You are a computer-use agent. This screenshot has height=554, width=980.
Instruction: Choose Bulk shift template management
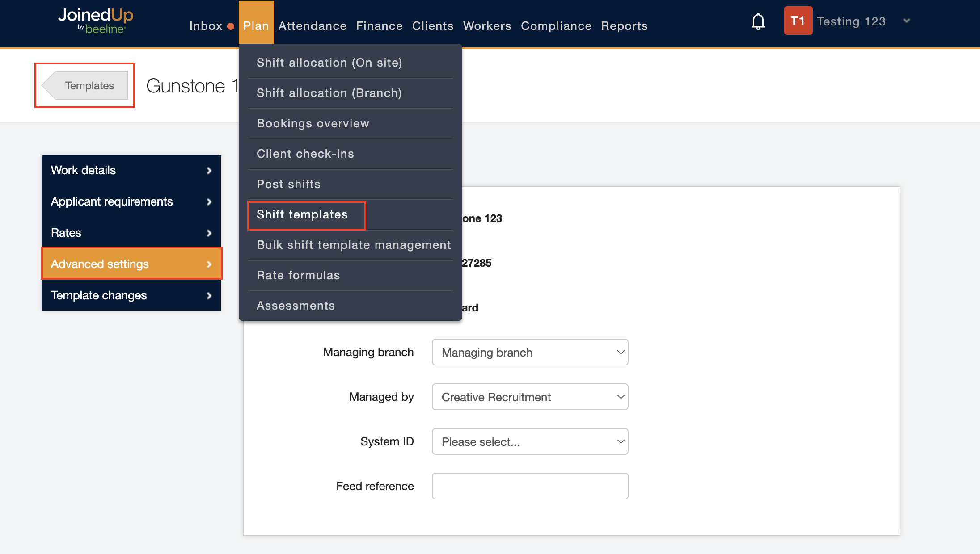click(x=354, y=245)
